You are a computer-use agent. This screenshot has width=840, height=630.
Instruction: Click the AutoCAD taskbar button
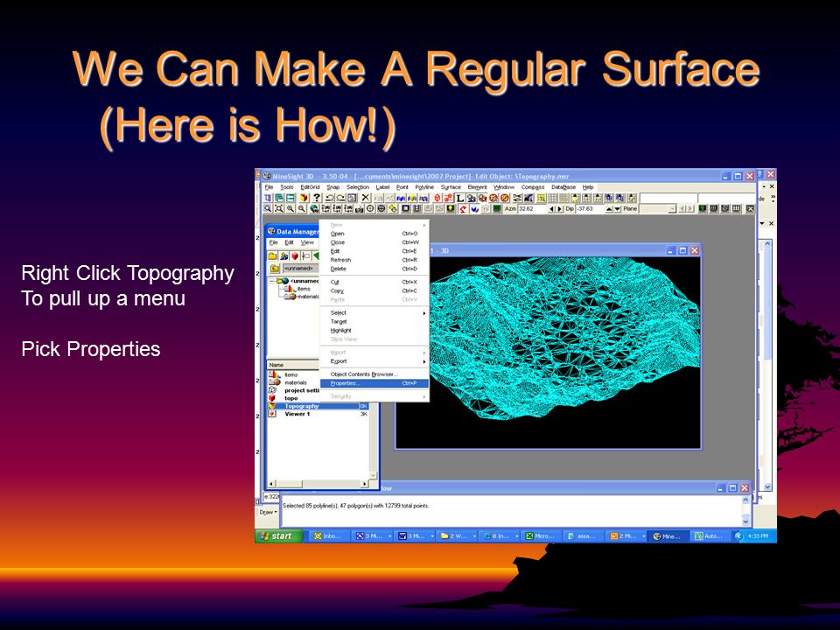[x=710, y=535]
